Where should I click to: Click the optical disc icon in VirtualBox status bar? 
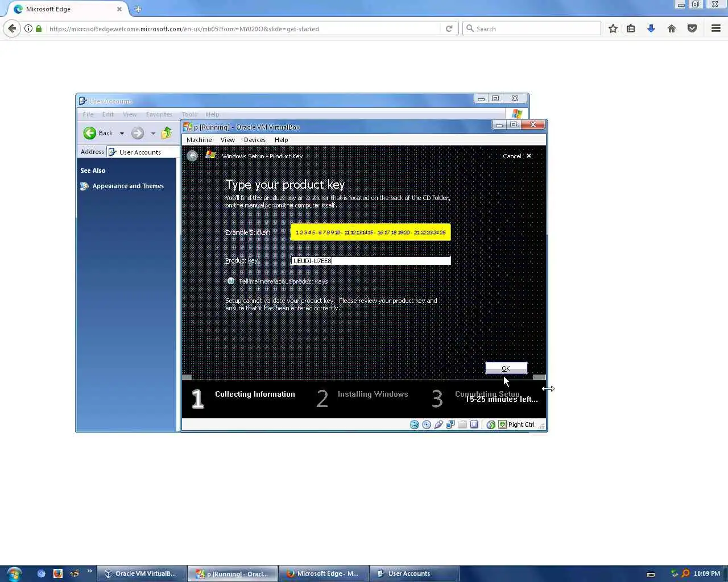click(427, 425)
